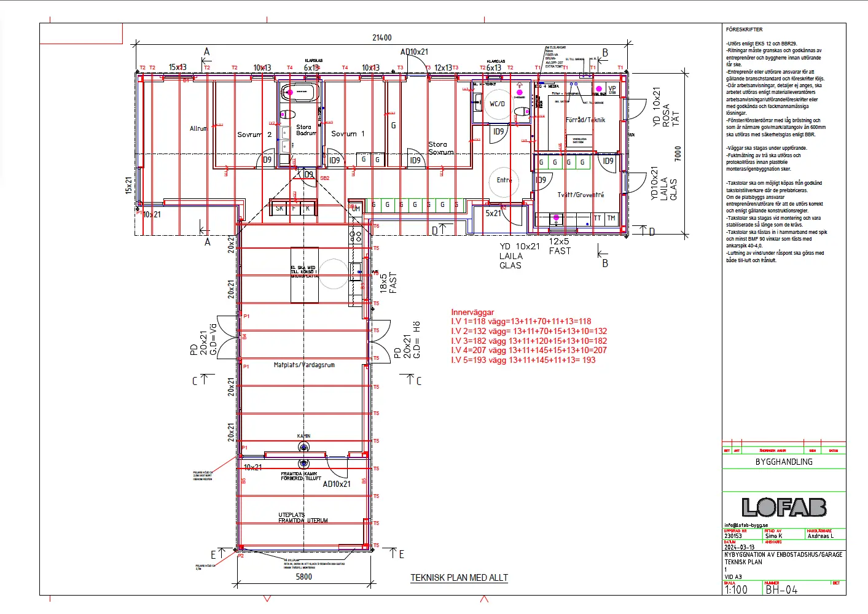The height and width of the screenshot is (614, 868).
Task: Select the red Innerväggar heading
Action: click(472, 312)
